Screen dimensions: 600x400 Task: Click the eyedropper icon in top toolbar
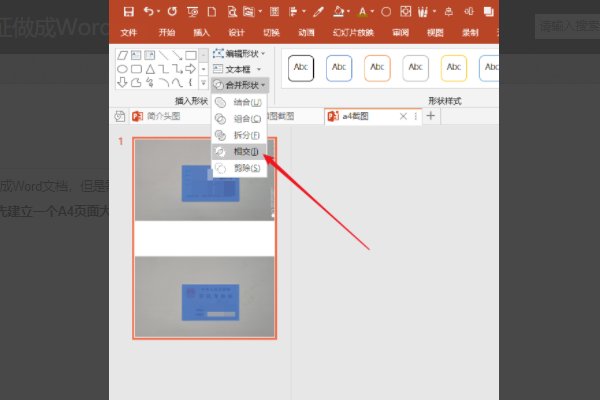pos(318,11)
